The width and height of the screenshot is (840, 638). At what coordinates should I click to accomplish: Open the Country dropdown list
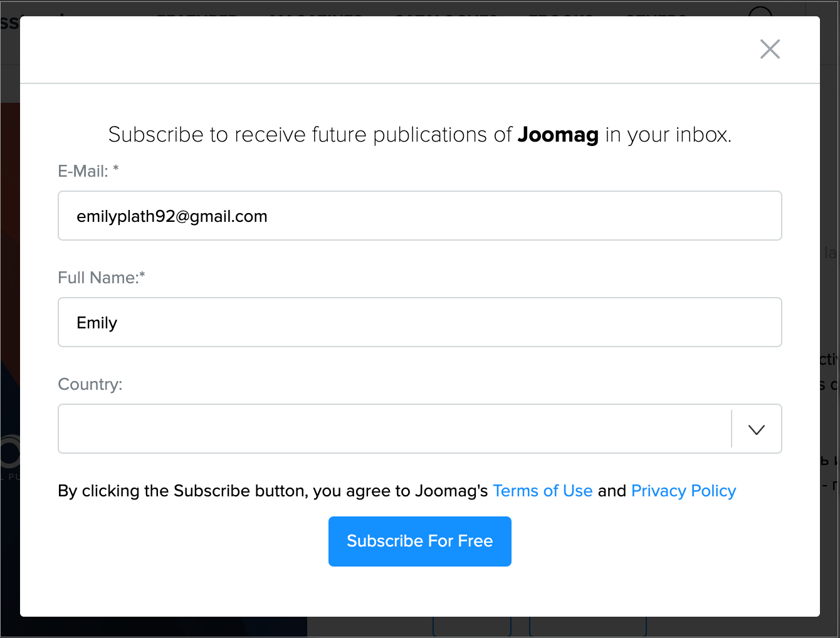pos(395,429)
